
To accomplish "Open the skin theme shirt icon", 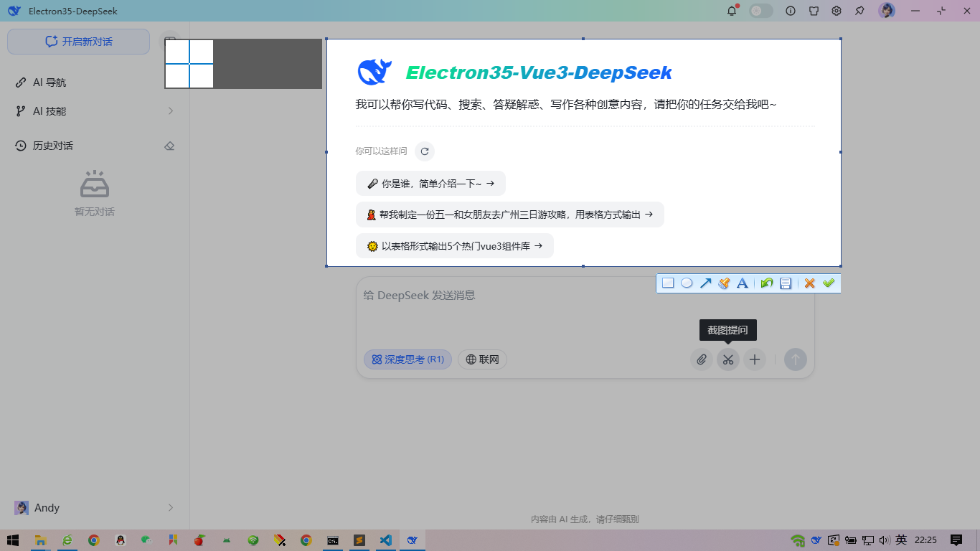I will (x=814, y=11).
